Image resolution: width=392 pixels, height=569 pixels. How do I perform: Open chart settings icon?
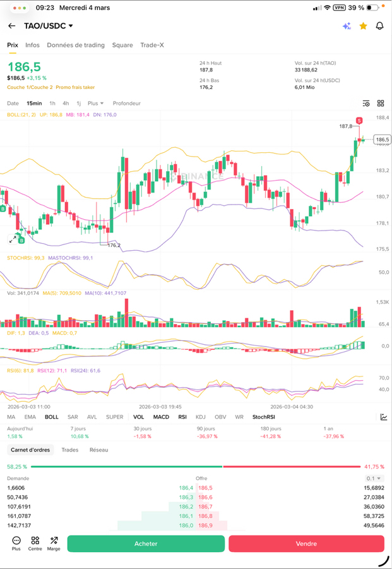click(x=366, y=104)
